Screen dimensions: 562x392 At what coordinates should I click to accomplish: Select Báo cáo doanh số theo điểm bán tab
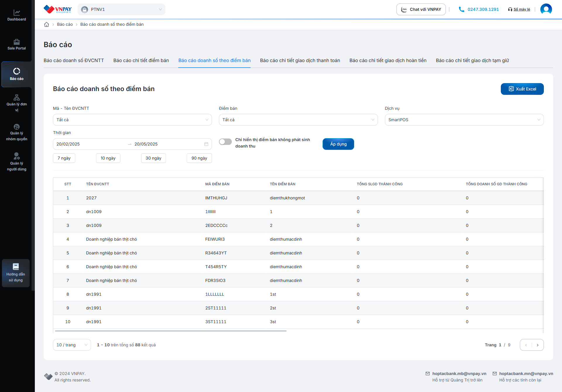pyautogui.click(x=215, y=60)
